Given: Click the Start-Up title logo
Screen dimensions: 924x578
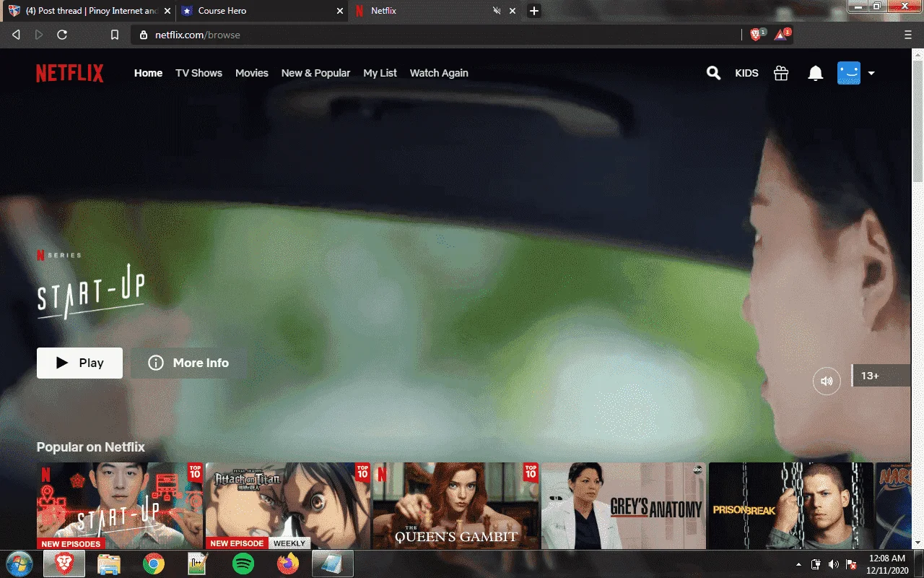Looking at the screenshot, I should coord(91,291).
